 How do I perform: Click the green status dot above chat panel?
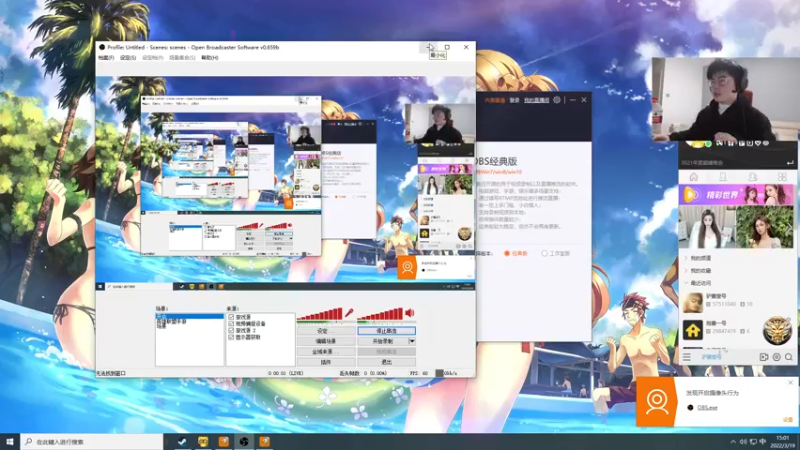708,144
